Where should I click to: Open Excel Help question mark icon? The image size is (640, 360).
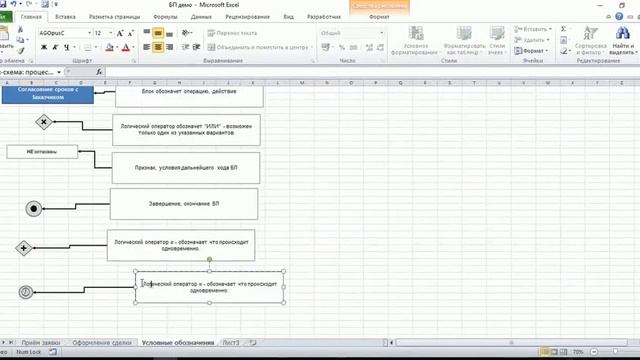coord(619,17)
